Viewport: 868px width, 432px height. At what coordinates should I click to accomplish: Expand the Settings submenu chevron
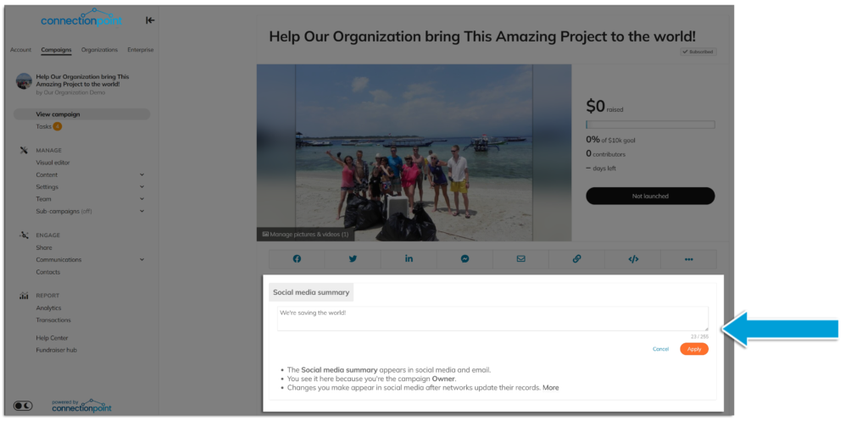point(142,187)
